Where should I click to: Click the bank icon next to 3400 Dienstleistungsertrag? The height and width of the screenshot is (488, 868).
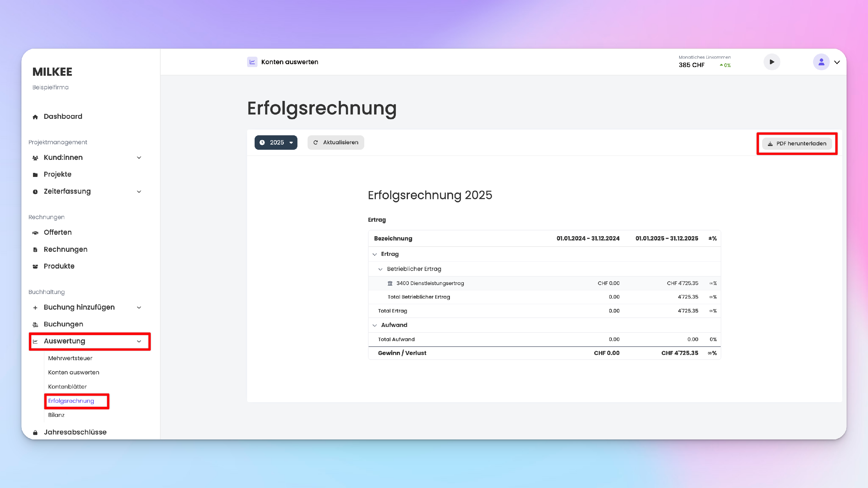(x=390, y=283)
